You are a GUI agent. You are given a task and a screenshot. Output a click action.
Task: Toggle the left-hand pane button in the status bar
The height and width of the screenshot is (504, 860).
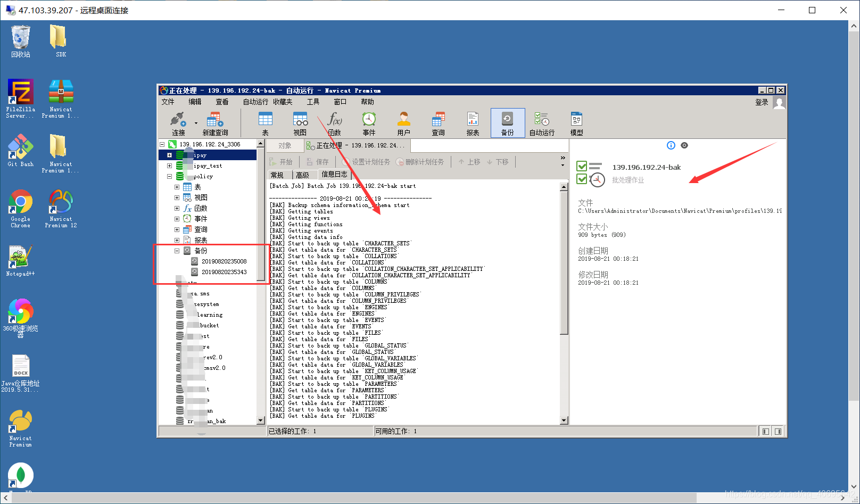pos(766,431)
